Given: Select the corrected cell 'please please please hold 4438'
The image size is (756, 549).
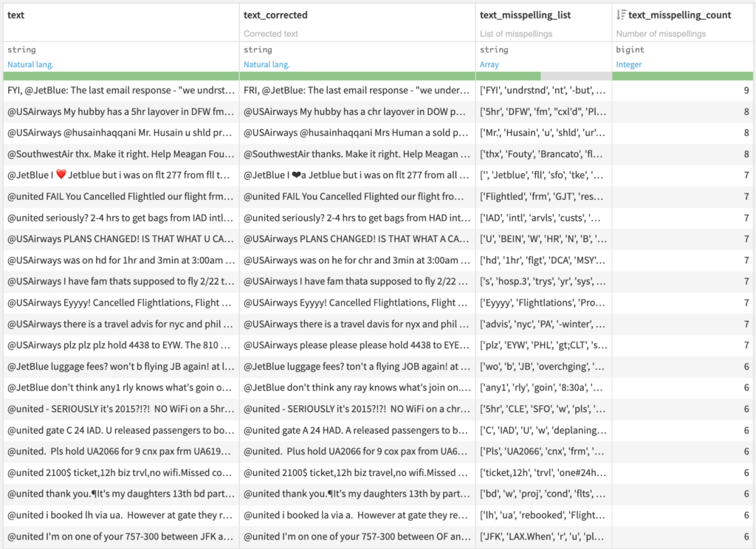Looking at the screenshot, I should click(357, 345).
